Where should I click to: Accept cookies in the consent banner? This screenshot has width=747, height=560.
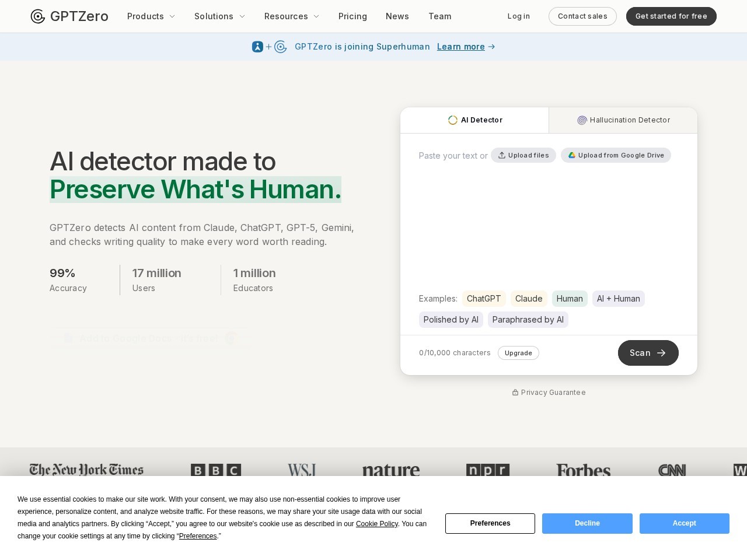(x=685, y=523)
